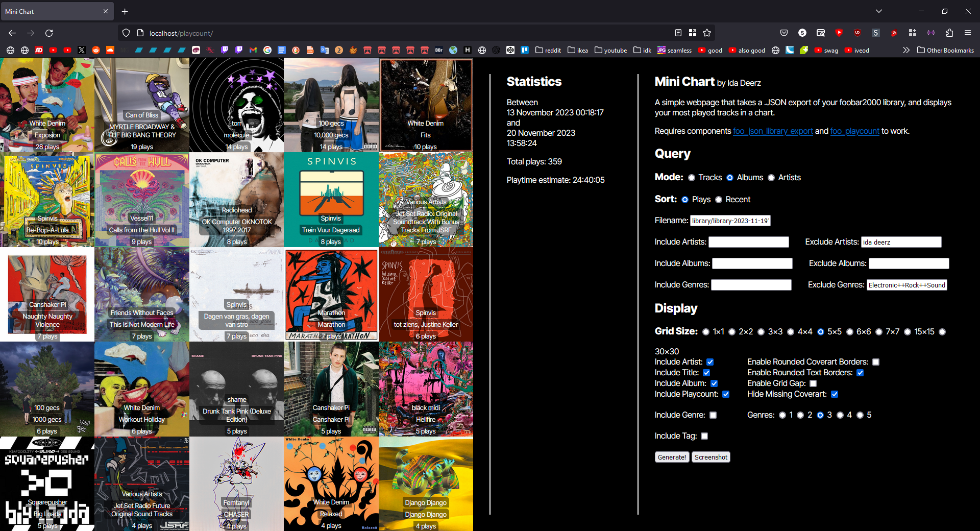This screenshot has height=531, width=980.
Task: Reload the page with the refresh icon
Action: click(49, 33)
